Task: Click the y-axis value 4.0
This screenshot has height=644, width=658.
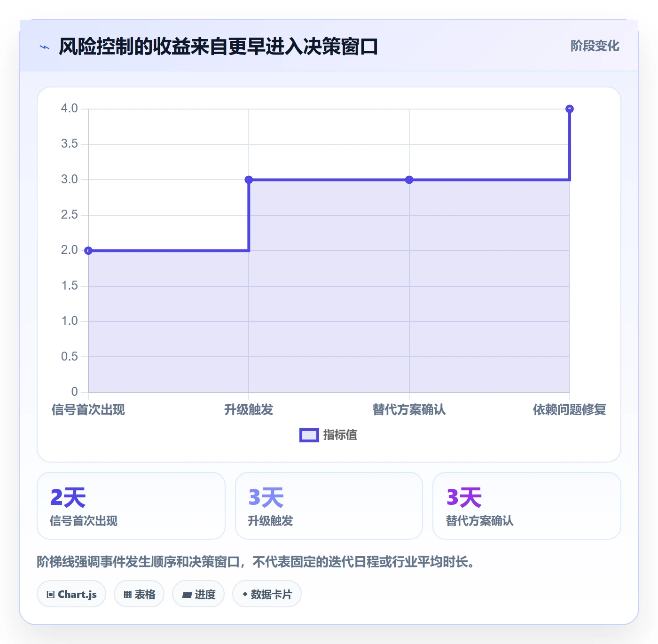Action: point(69,109)
